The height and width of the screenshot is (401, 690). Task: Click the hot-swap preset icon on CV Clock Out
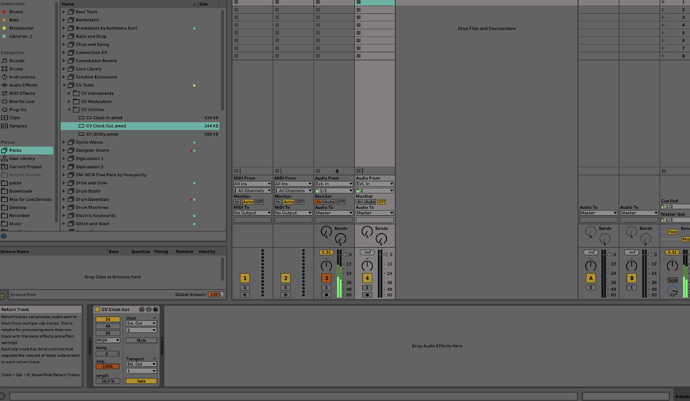point(149,309)
